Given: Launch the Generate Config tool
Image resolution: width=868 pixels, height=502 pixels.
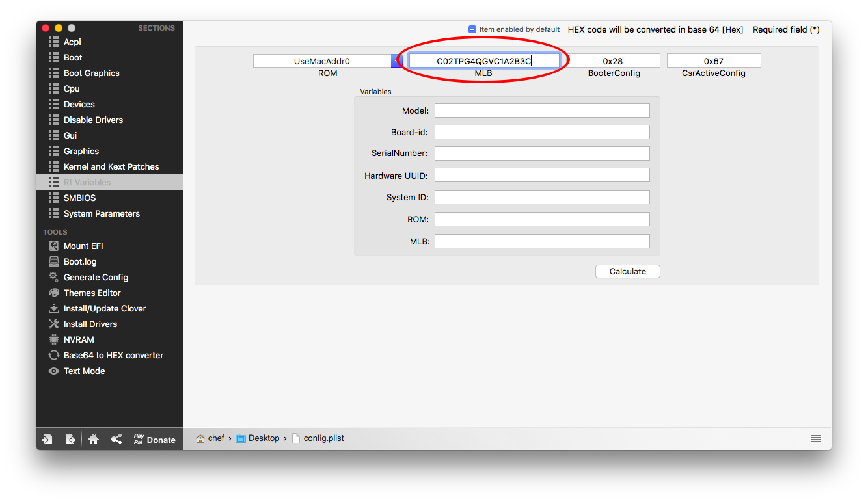Looking at the screenshot, I should (x=88, y=277).
